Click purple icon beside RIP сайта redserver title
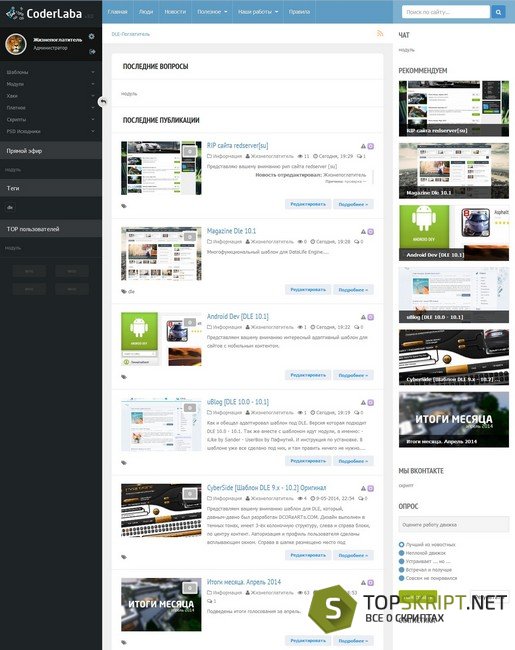Viewport: 515px width, 650px height. click(371, 146)
